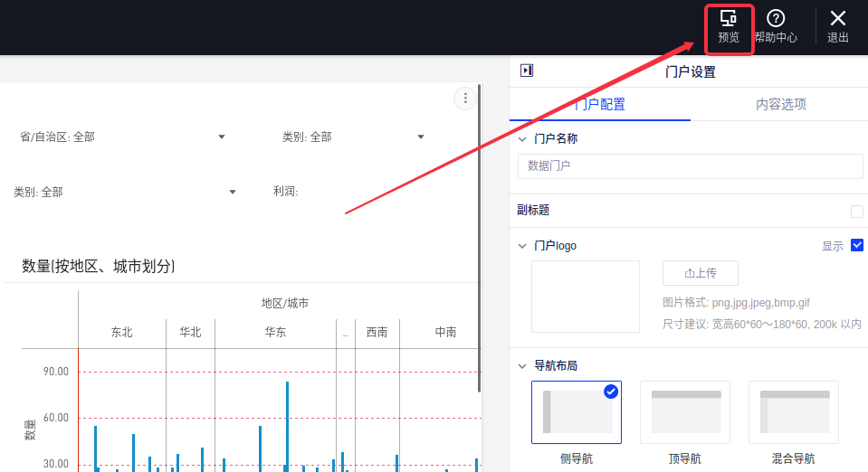Select the 侧导航 layout thumbnail
Image resolution: width=868 pixels, height=472 pixels.
[x=577, y=412]
